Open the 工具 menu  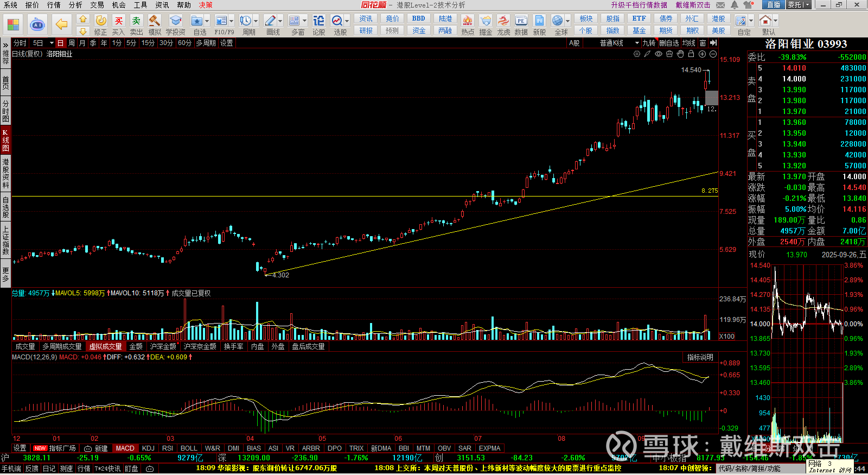(x=141, y=5)
